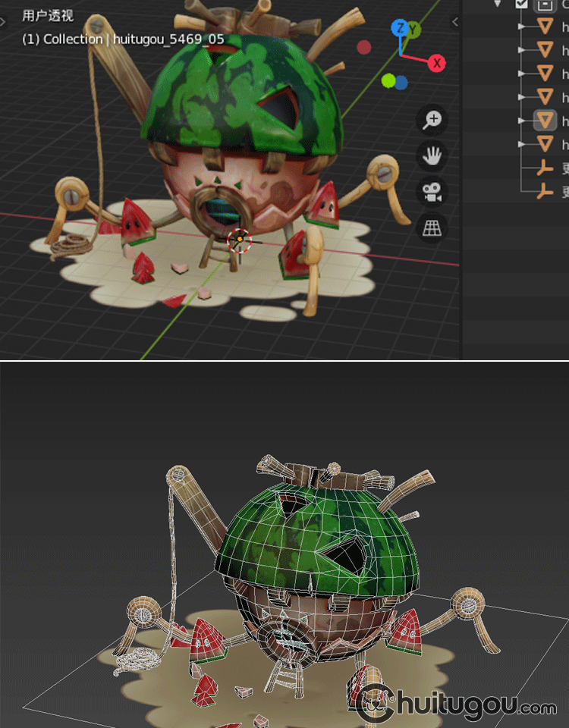Viewport: 569px width, 728px height.
Task: Click the 'Collection | huitugou_5469_05' overlay text
Action: point(134,39)
